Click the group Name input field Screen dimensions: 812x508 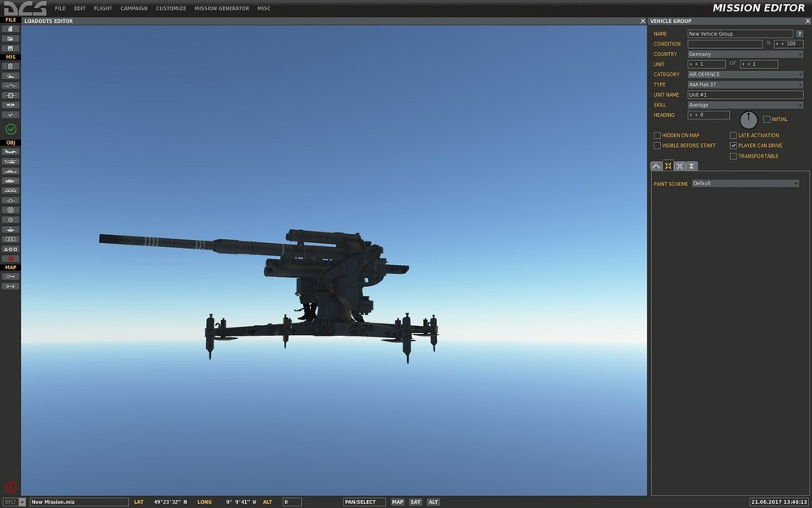740,33
